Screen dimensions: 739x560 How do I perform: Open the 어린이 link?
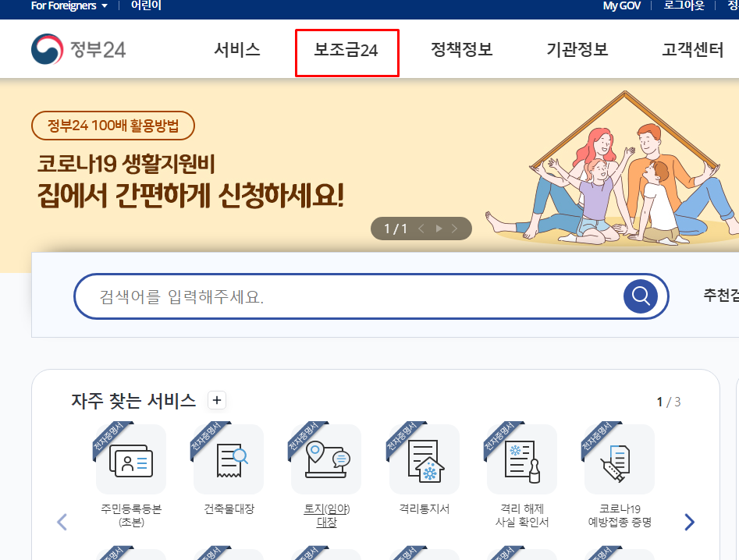(x=146, y=5)
